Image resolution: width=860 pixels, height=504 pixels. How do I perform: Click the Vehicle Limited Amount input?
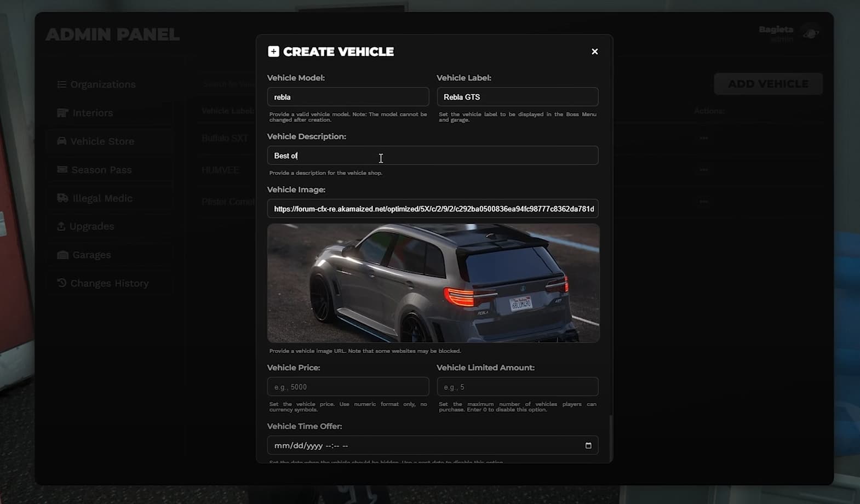tap(518, 387)
